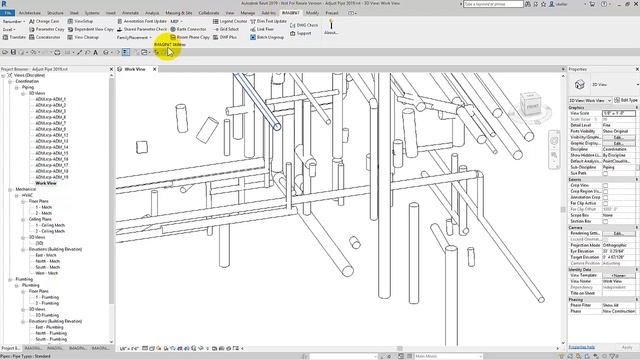Enable the Crop View checkbox
The image size is (640, 360).
pos(605,185)
